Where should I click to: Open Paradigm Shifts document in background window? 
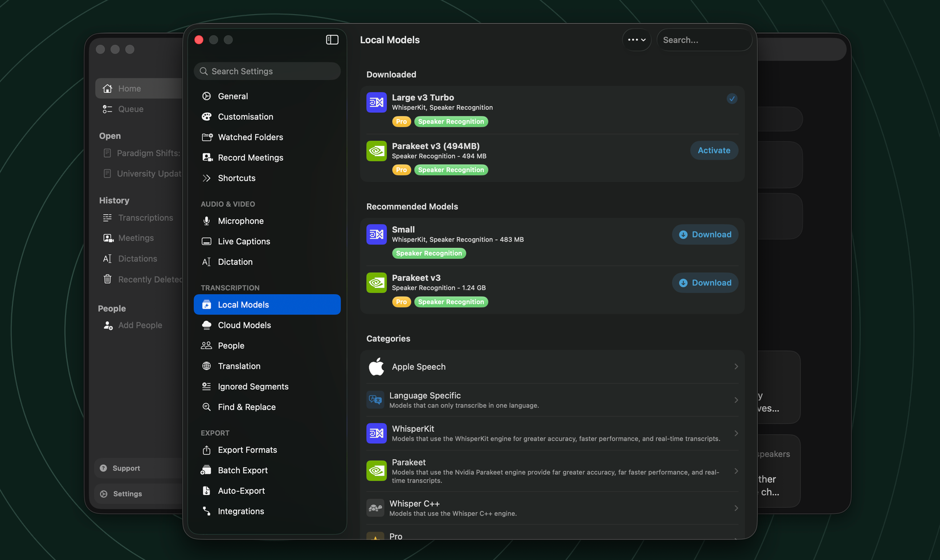coord(141,153)
